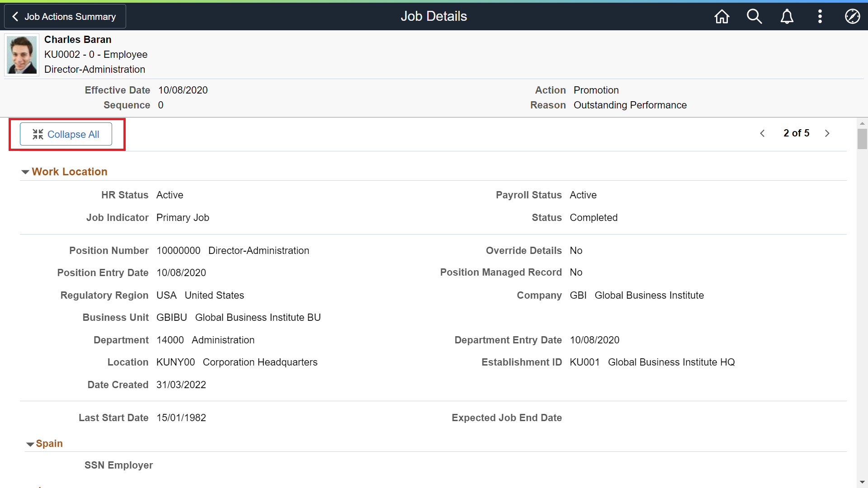This screenshot has width=868, height=488.
Task: Collapse the Work Location section
Action: (25, 172)
